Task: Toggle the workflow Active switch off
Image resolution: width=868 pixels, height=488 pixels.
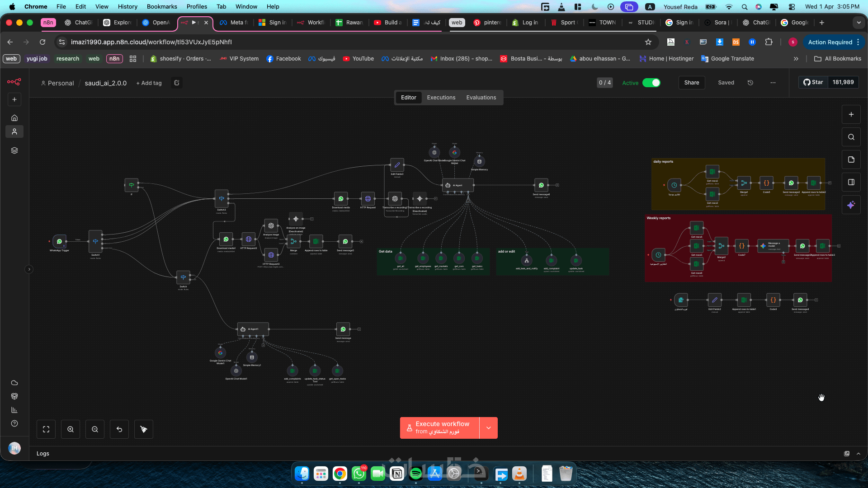Action: coord(651,83)
